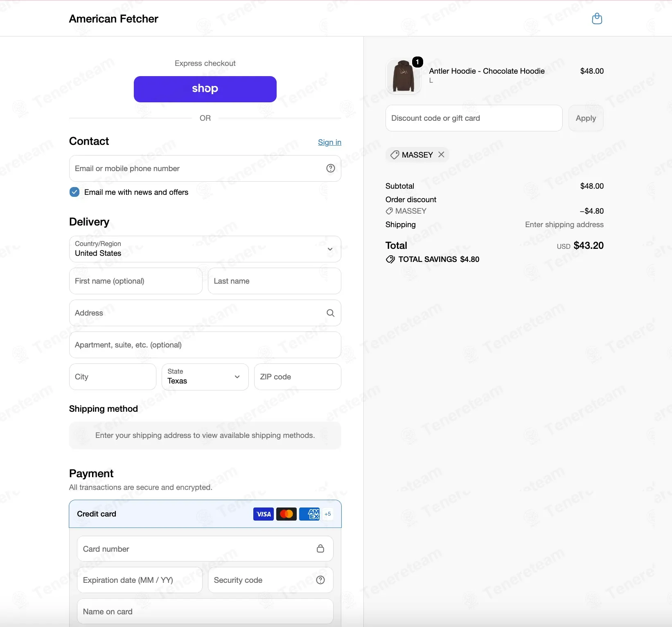This screenshot has height=627, width=672.
Task: Click the tag icon beside TOTAL SAVINGS
Action: tap(390, 259)
